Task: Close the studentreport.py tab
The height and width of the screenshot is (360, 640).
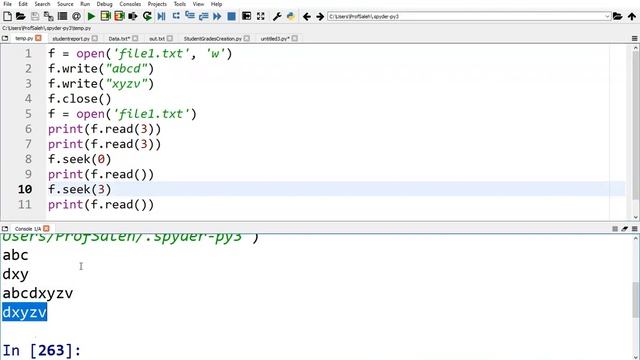Action: (x=95, y=38)
